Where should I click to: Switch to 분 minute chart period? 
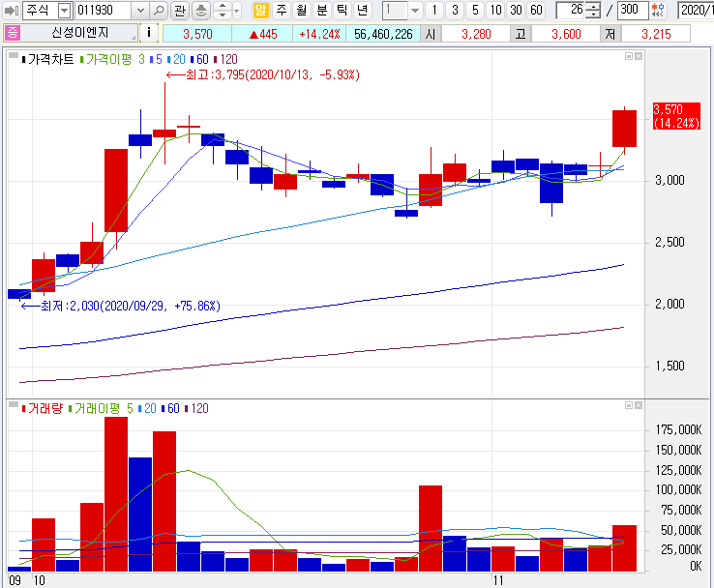pos(322,10)
